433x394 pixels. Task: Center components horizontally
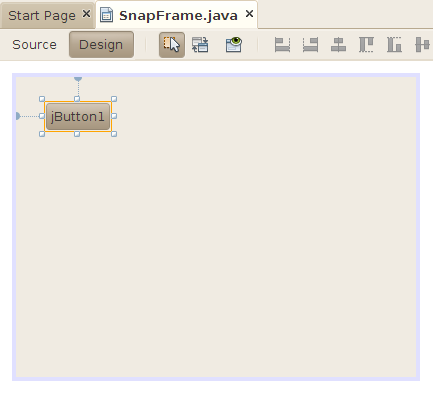click(338, 45)
